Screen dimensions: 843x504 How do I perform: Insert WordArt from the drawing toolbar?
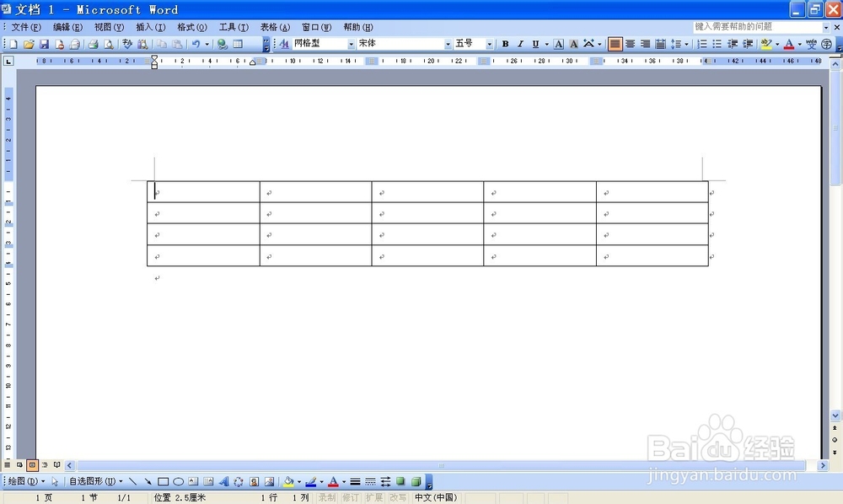coord(223,481)
